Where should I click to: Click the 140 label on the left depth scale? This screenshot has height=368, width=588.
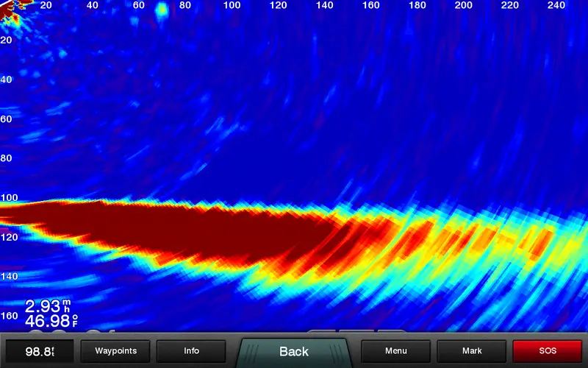click(8, 277)
